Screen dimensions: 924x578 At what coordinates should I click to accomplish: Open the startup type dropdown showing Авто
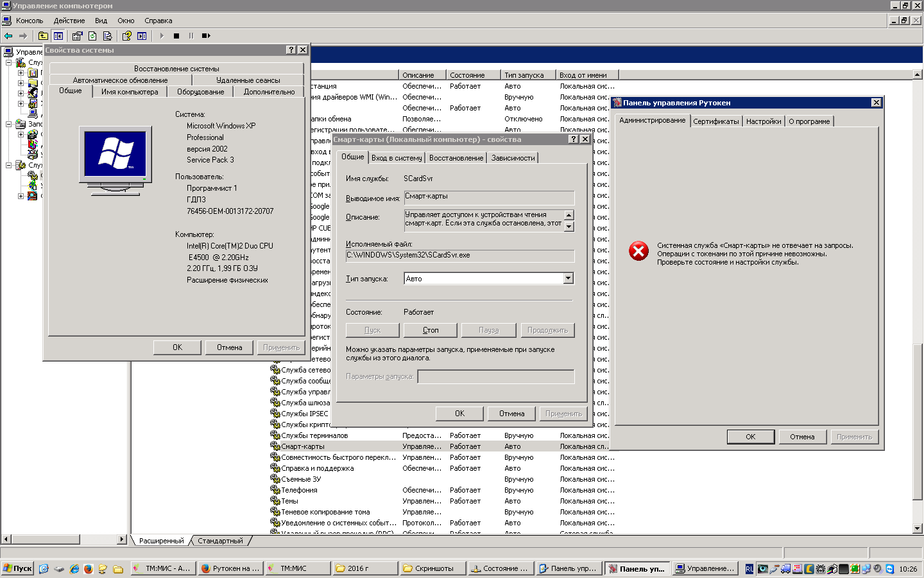pyautogui.click(x=568, y=279)
